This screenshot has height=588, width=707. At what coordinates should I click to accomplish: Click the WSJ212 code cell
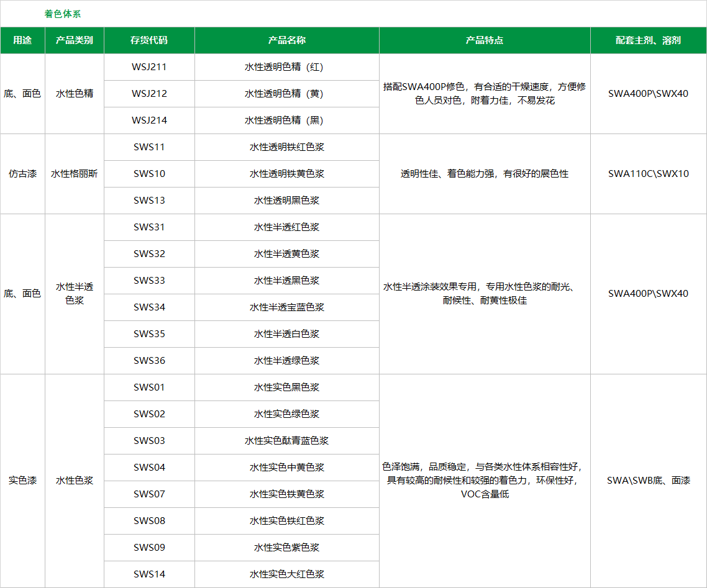[x=149, y=94]
